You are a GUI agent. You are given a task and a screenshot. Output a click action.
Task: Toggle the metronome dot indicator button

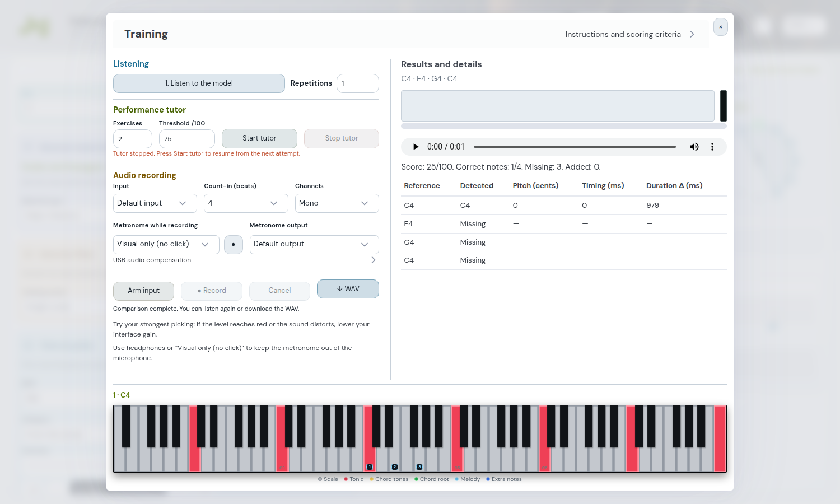(234, 245)
